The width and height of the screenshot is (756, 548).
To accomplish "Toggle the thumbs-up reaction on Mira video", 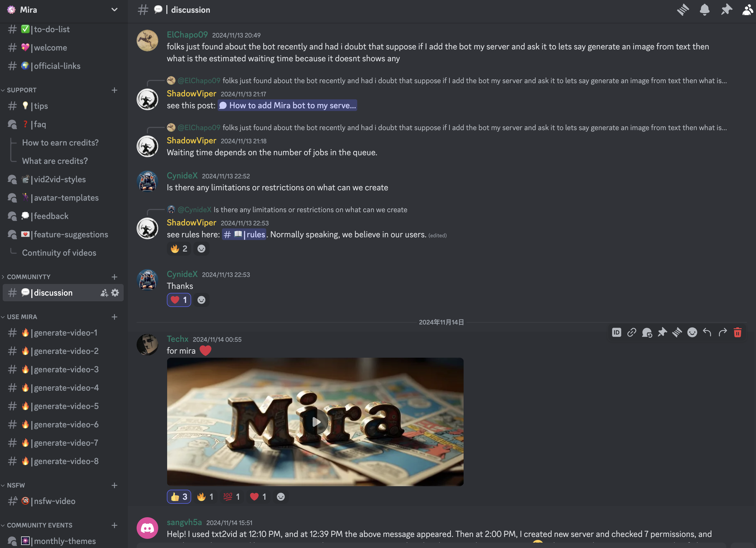I will pyautogui.click(x=179, y=497).
